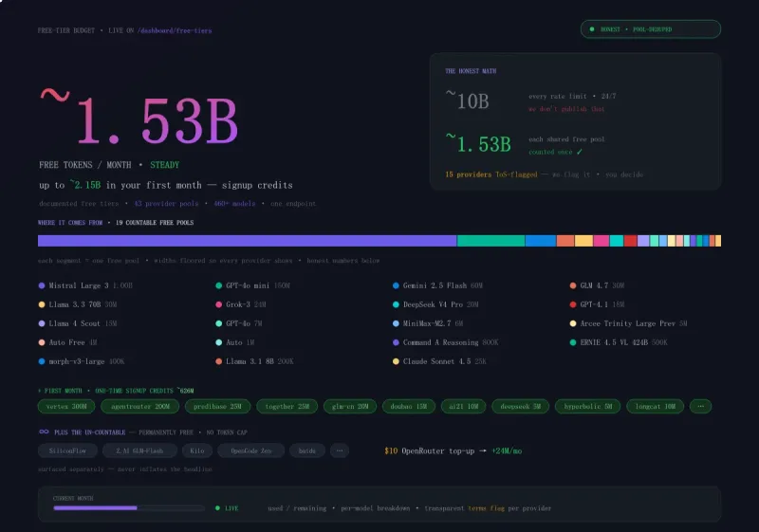Click the large ~1.53B headline number
The width and height of the screenshot is (759, 532).
pos(139,118)
